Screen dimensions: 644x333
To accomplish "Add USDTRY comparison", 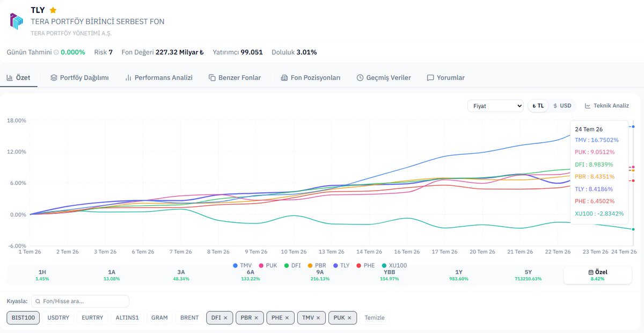I will coord(57,317).
